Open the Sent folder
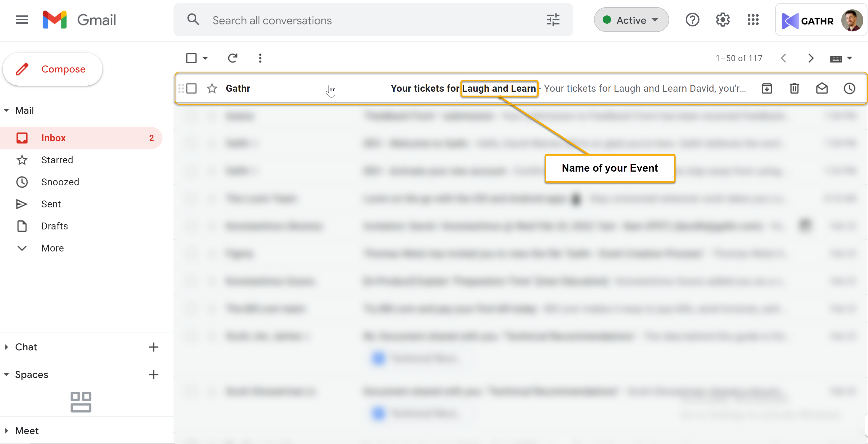Viewport: 868px width, 444px height. click(x=51, y=204)
